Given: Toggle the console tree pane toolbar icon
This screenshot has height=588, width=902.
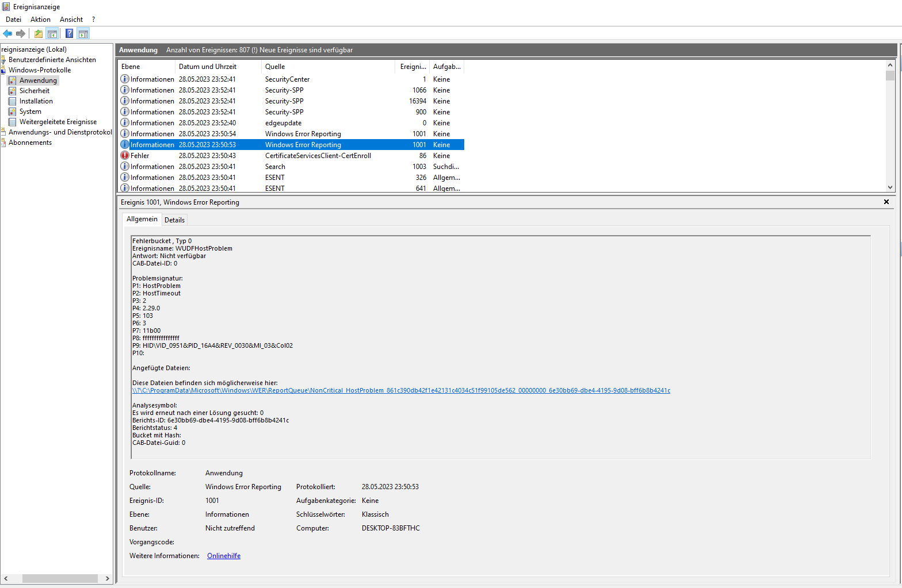Looking at the screenshot, I should tap(52, 33).
